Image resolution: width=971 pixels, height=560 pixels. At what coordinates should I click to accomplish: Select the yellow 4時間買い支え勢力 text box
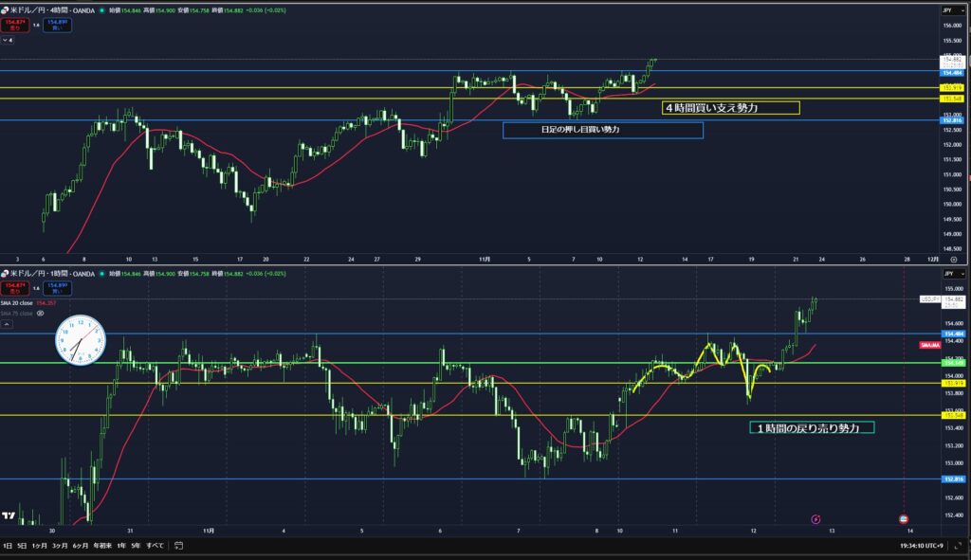(x=730, y=108)
